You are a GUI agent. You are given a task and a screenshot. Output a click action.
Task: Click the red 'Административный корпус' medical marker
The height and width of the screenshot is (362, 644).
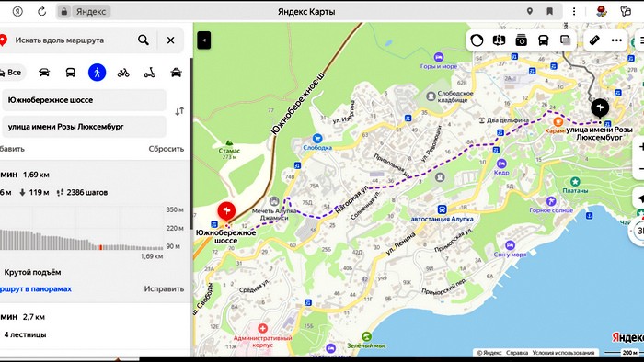(x=262, y=328)
